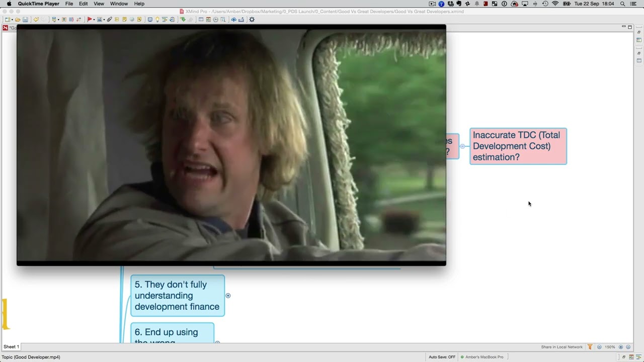This screenshot has width=644, height=362.
Task: Click the Notes yellow sticky toolbar icon
Action: 124,20
